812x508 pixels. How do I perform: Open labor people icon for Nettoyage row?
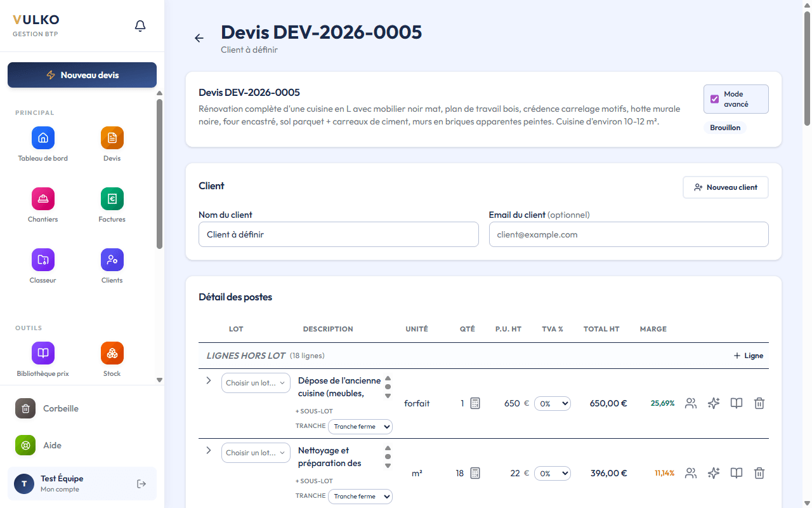tap(691, 473)
